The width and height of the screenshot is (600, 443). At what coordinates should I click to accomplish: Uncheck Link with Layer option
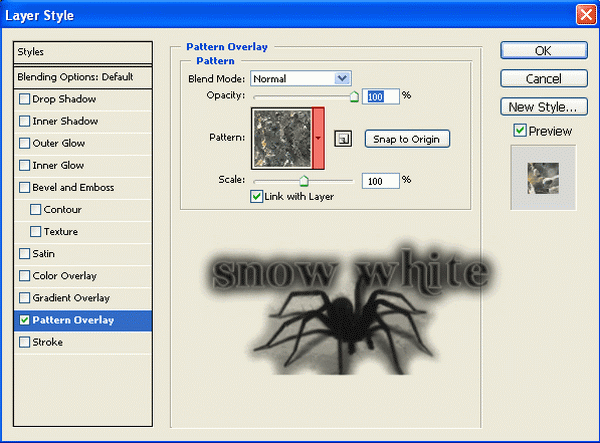coord(257,196)
